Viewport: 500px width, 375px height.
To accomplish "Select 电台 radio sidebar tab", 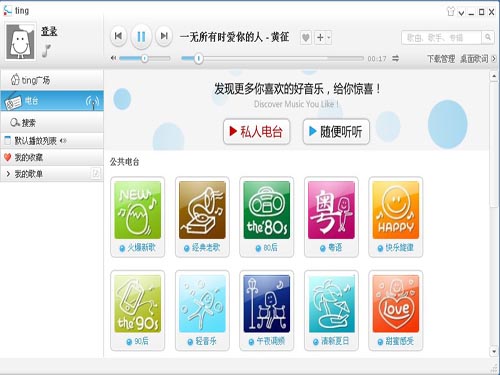I will (52, 101).
